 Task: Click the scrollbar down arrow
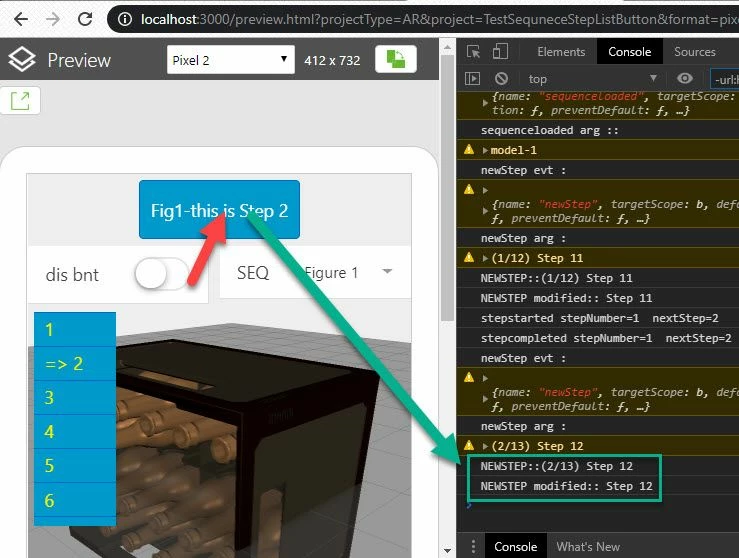[447, 550]
